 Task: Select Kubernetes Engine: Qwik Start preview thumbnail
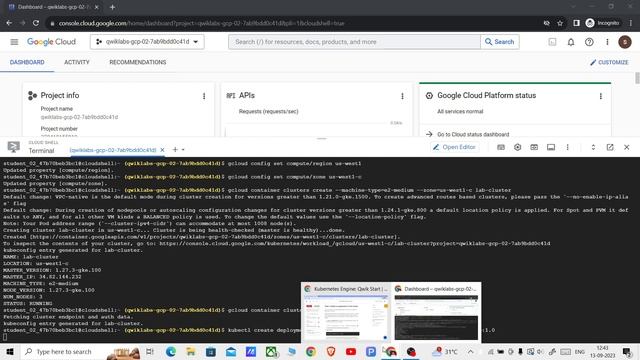coord(346,313)
